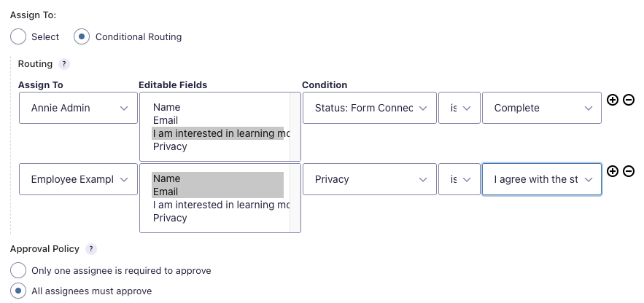
Task: Select 'All assignees must approve' option
Action: point(18,291)
